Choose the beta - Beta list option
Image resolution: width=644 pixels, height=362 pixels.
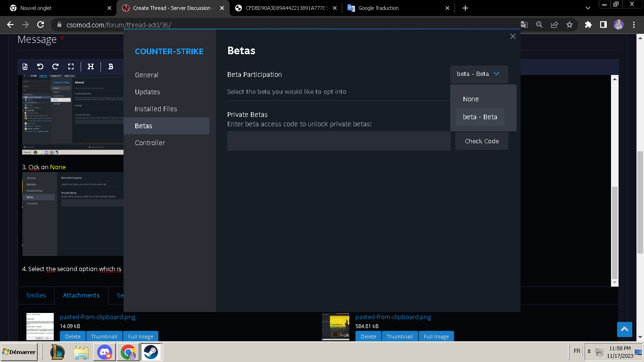coord(480,117)
